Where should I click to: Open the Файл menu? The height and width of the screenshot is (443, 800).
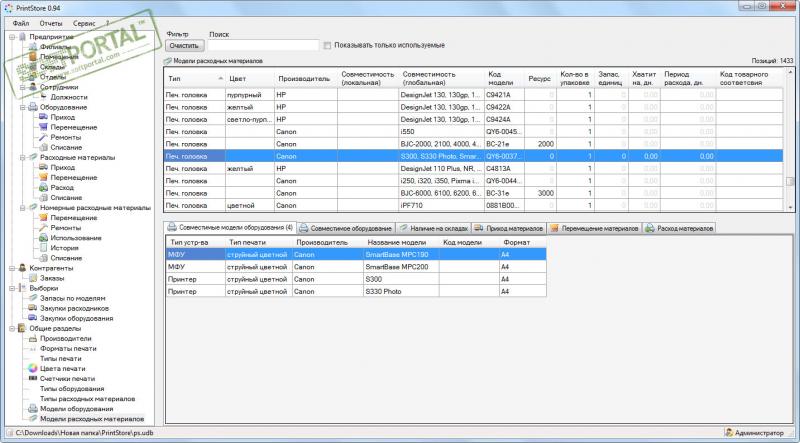pyautogui.click(x=21, y=23)
